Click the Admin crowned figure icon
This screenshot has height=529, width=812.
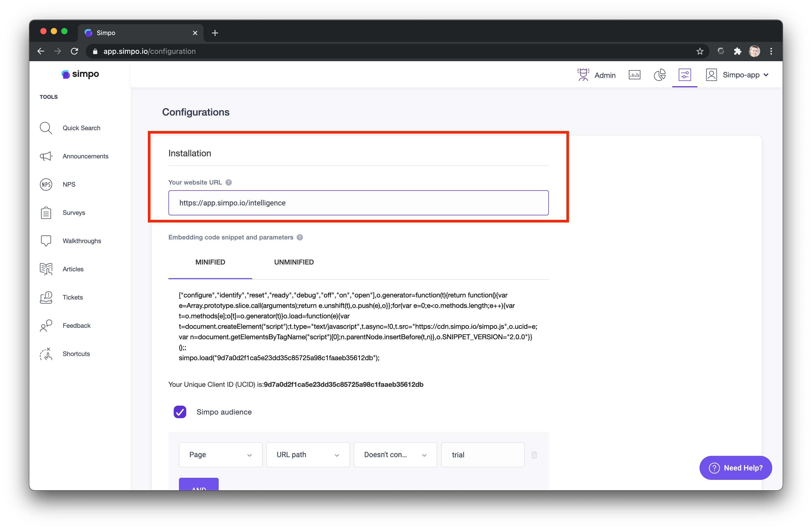coord(583,75)
